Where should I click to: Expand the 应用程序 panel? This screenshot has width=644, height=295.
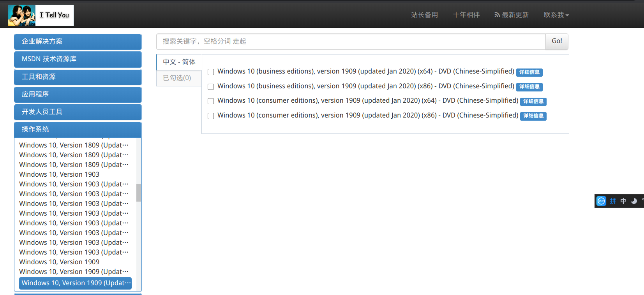point(78,95)
